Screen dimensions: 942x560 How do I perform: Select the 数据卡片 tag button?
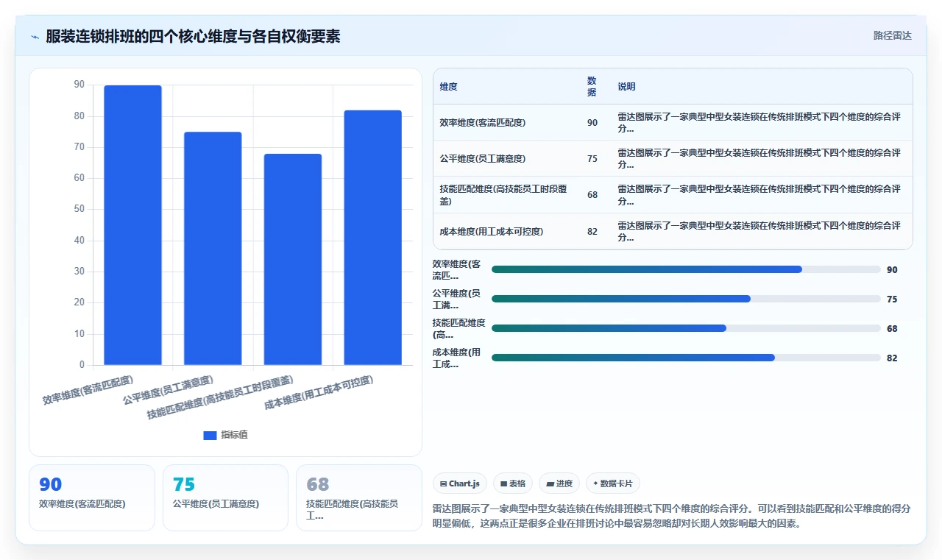(x=613, y=483)
